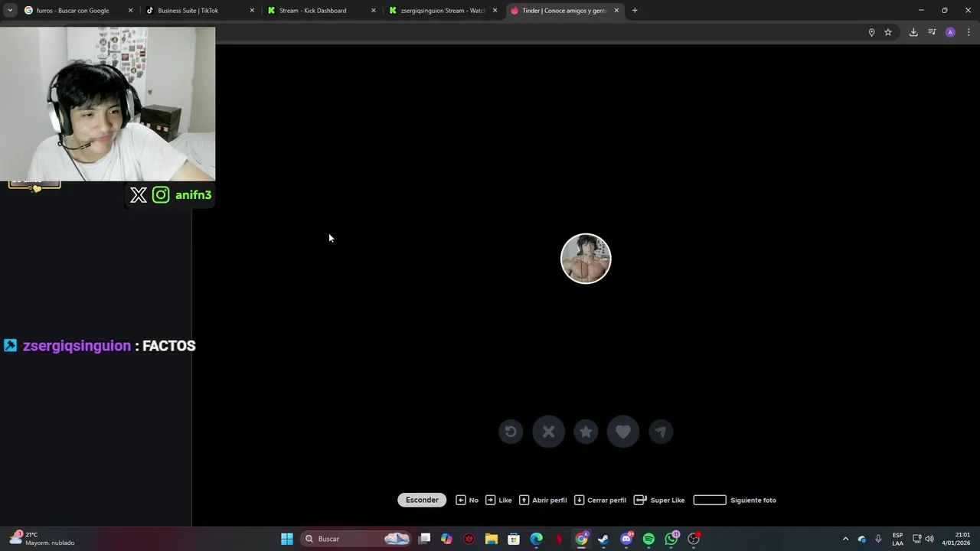Viewport: 980px width, 551px height.
Task: Open the Chrome profile avatar
Action: coord(950,32)
